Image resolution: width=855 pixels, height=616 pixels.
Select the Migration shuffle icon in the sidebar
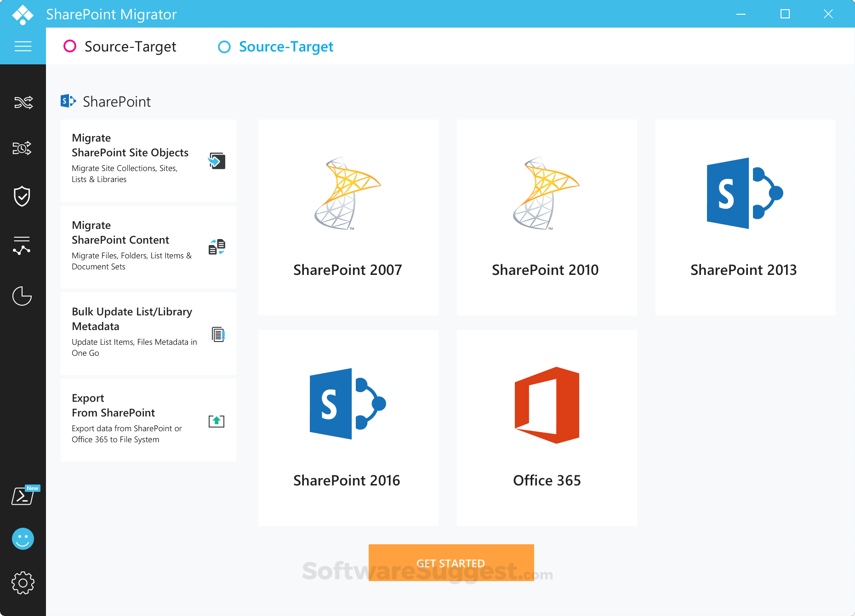coord(23,103)
